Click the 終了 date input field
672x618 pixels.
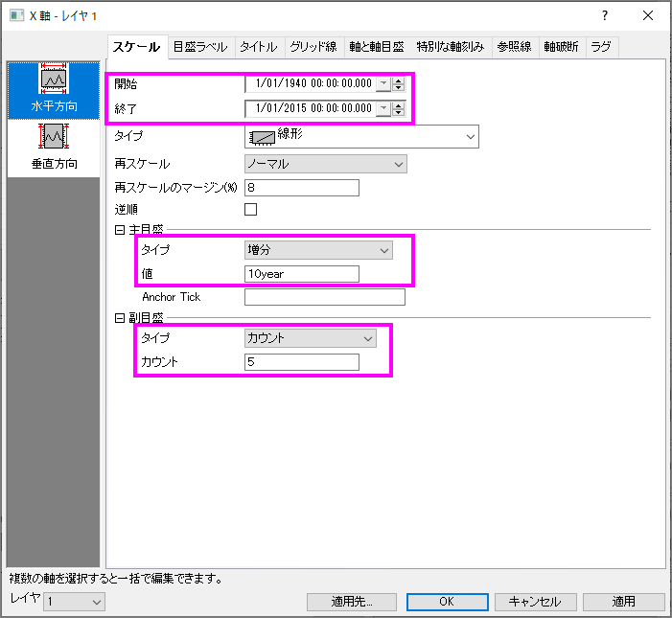311,108
